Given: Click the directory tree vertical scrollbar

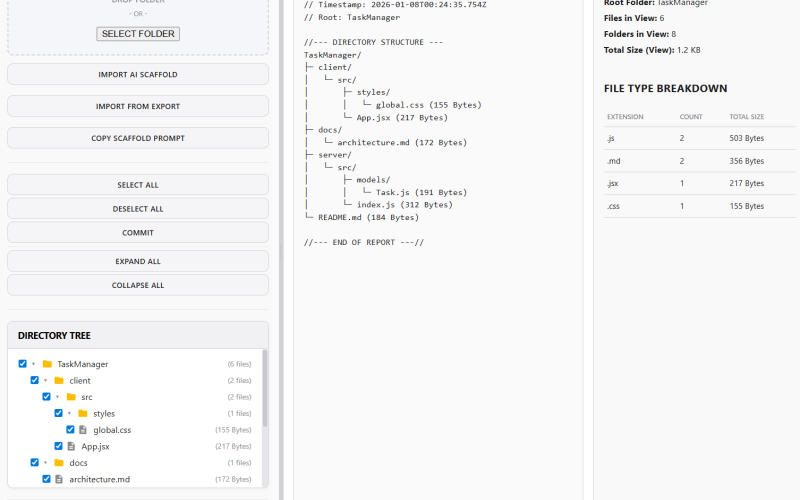Looking at the screenshot, I should tap(265, 389).
